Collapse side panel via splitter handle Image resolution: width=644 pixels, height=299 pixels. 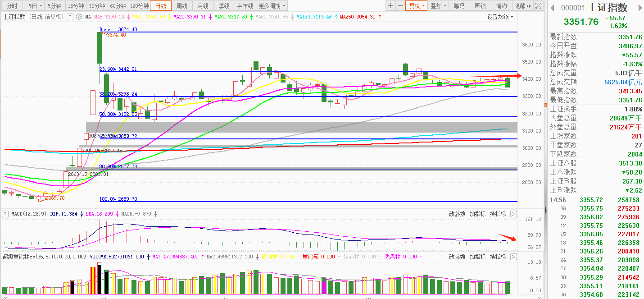[545, 210]
